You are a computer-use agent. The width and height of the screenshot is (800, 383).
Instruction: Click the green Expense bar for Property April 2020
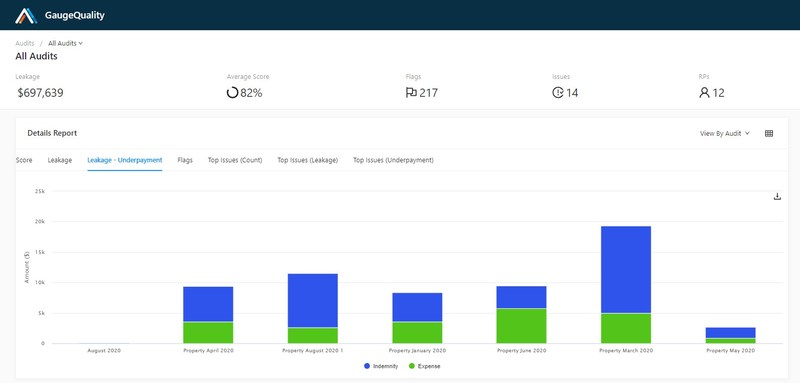(208, 333)
